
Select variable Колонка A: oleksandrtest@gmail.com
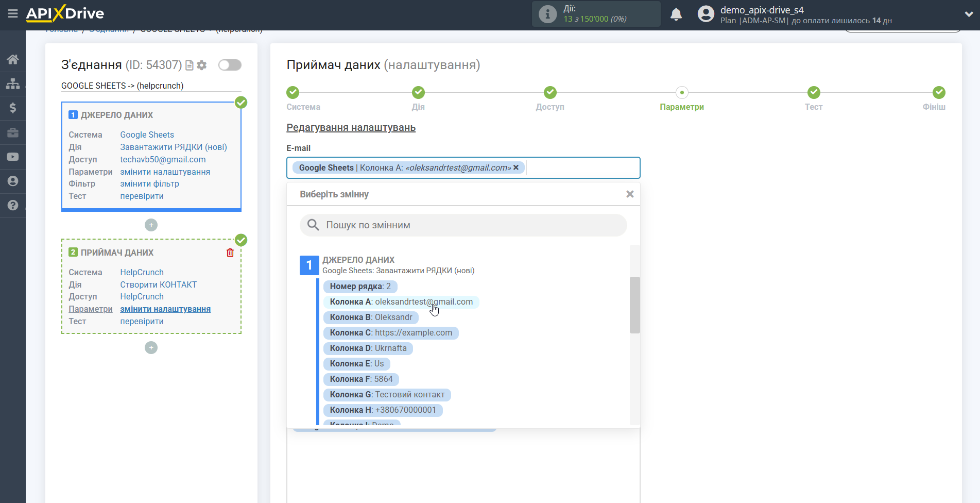[x=401, y=302]
